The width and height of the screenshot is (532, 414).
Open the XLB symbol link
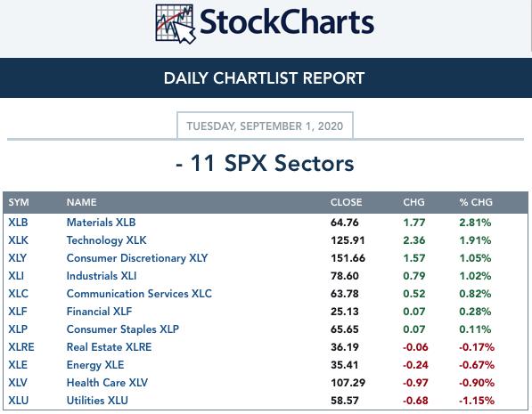[18, 223]
